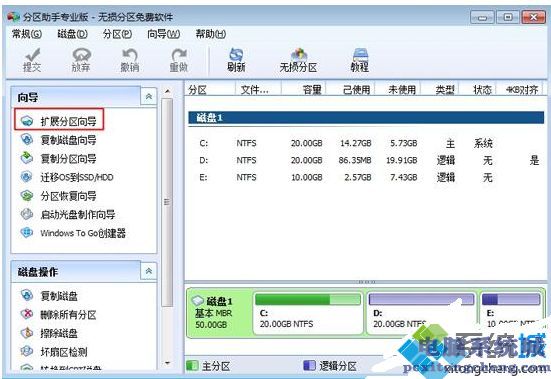The image size is (551, 379).
Task: Click the 磁盘1 header bar in list
Action: point(366,118)
